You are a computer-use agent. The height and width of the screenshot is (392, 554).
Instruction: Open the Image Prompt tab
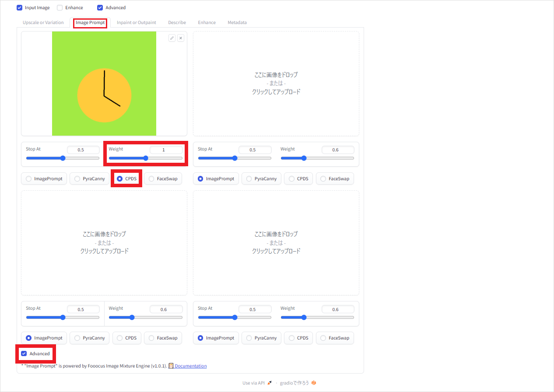(90, 22)
